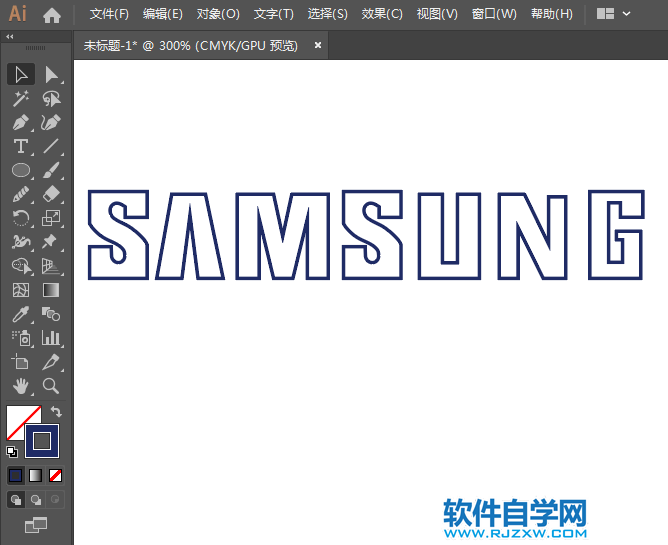Open the 编辑(E) menu
This screenshot has height=545, width=668.
click(163, 14)
